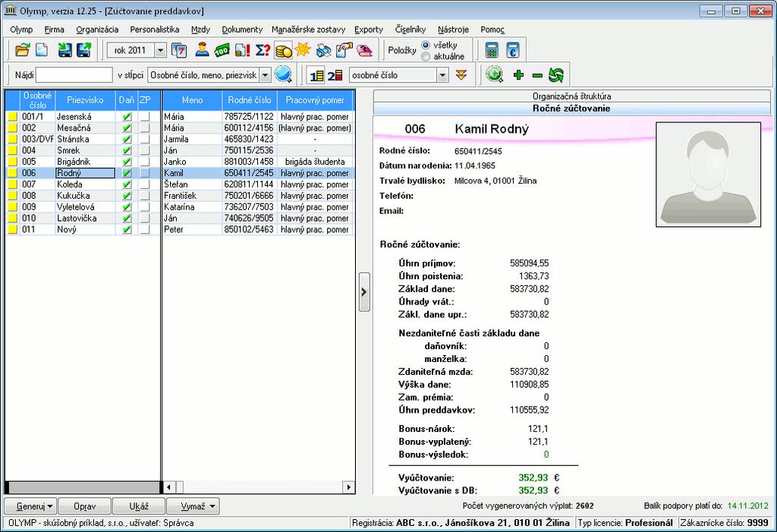Toggle the Daň checkbox for Koleda
Viewport: 777px width, 532px height.
[x=127, y=184]
